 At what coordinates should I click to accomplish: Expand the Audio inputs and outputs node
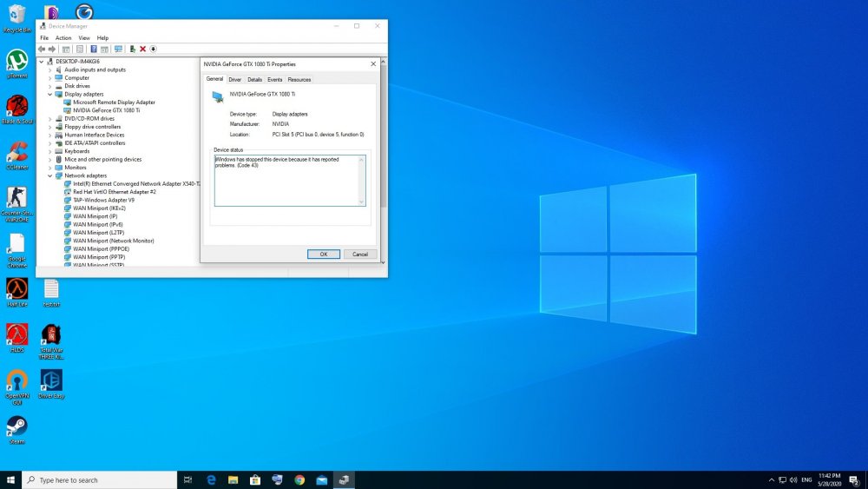pyautogui.click(x=49, y=69)
